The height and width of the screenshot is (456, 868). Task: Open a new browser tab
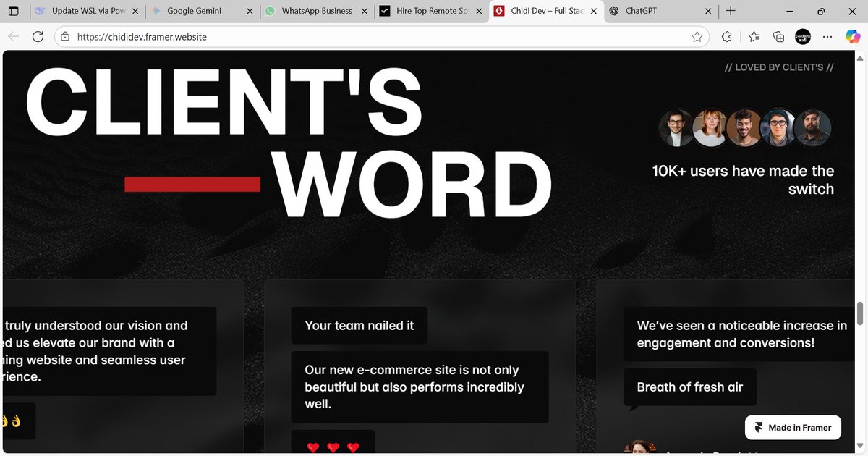point(731,11)
